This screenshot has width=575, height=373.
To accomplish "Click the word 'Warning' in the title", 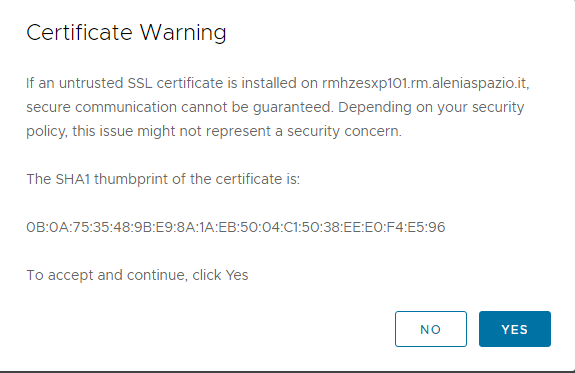I will click(183, 33).
